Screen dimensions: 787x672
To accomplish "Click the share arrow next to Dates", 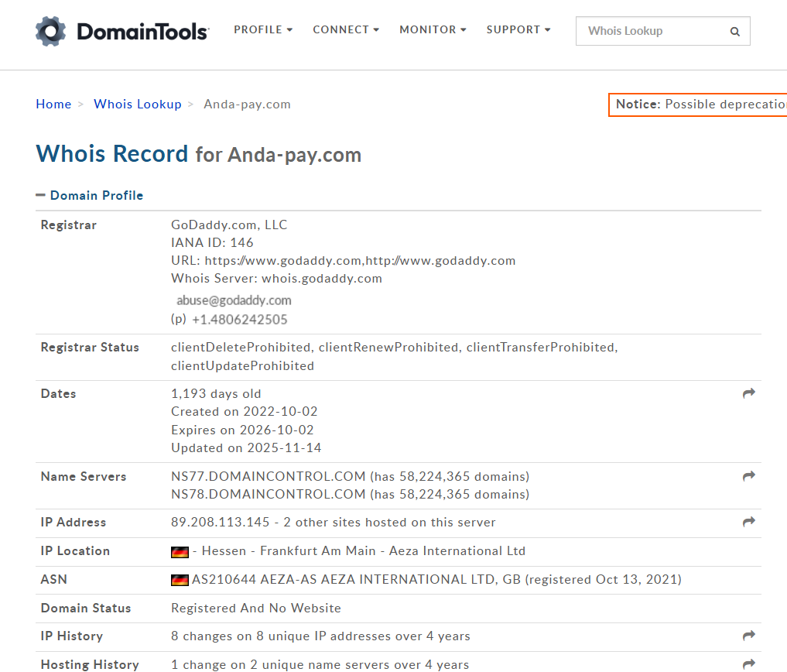I will [748, 393].
